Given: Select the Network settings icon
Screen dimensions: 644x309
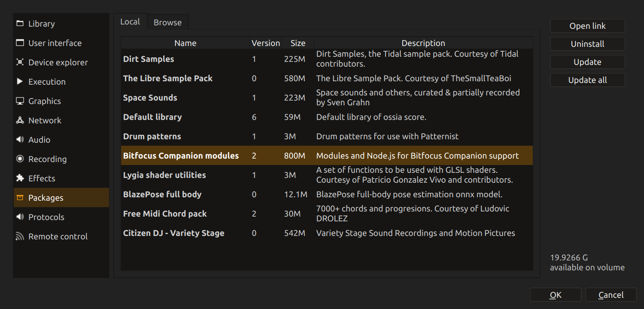Looking at the screenshot, I should pos(20,120).
